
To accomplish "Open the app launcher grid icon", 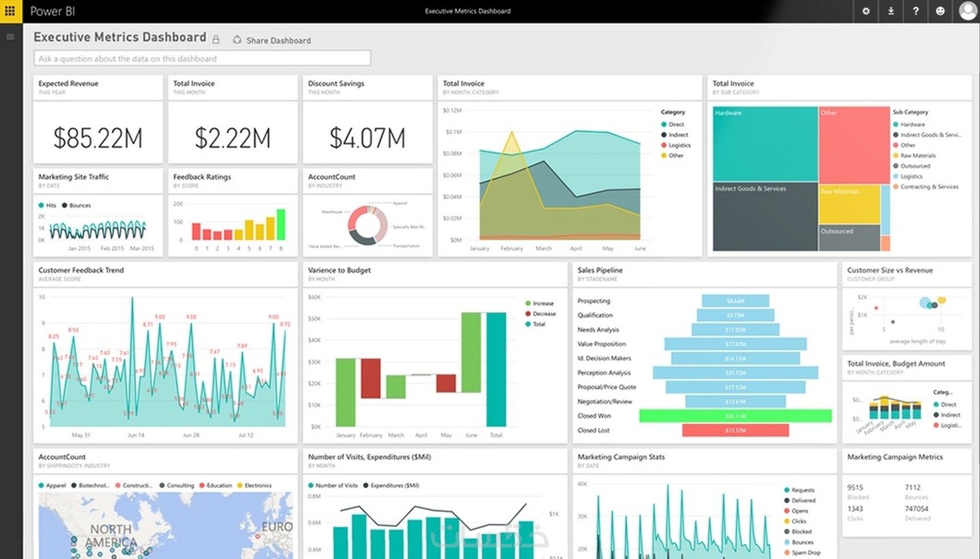I will coord(10,11).
